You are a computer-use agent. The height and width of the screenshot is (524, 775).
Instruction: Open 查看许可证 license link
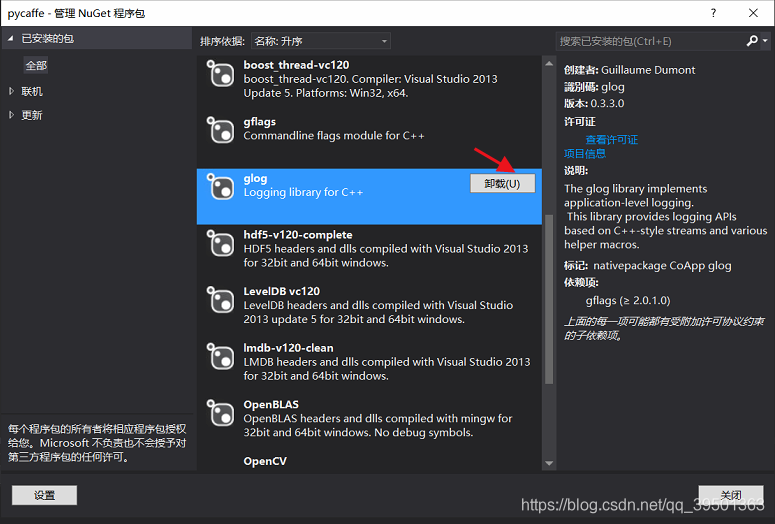pyautogui.click(x=611, y=140)
